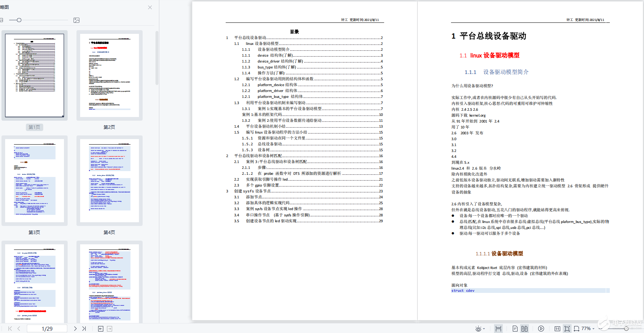
Task: Click the 第2页 page label
Action: [x=109, y=127]
